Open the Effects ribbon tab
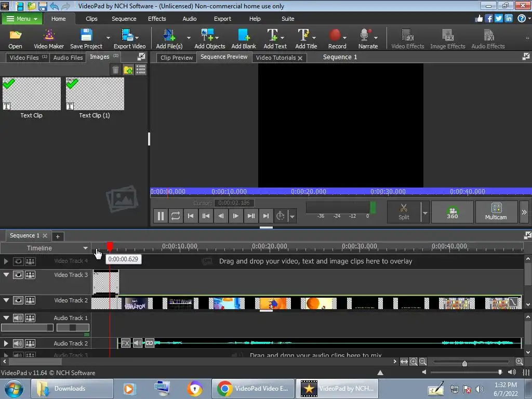The width and height of the screenshot is (532, 399). point(157,19)
